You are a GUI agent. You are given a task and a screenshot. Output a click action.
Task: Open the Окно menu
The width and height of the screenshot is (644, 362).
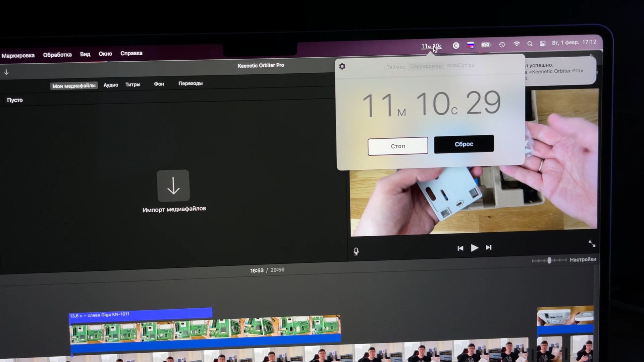coord(105,54)
